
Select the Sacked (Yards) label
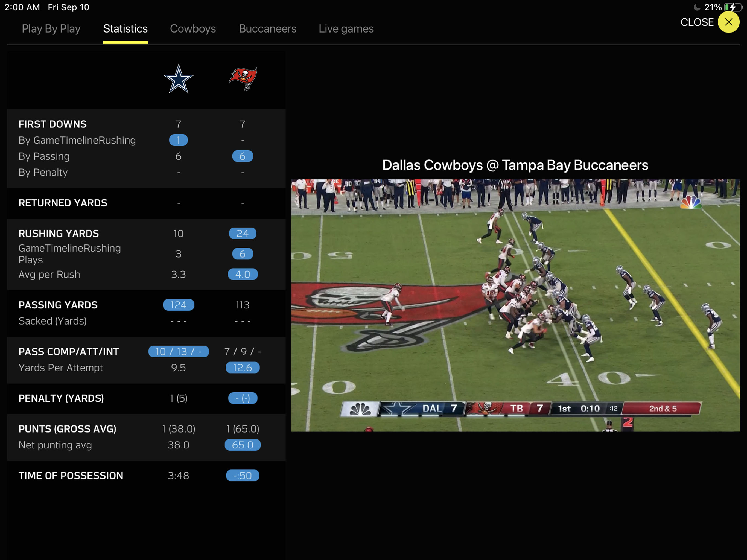[53, 321]
